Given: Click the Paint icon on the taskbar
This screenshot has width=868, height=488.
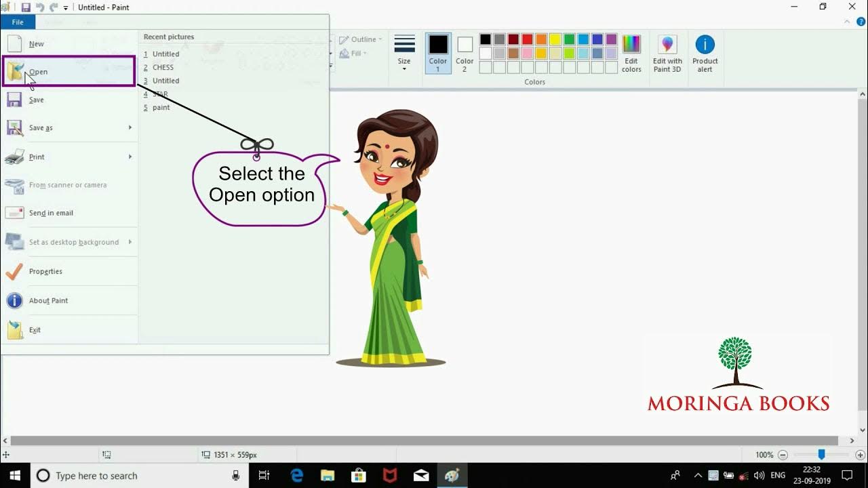Looking at the screenshot, I should click(452, 475).
